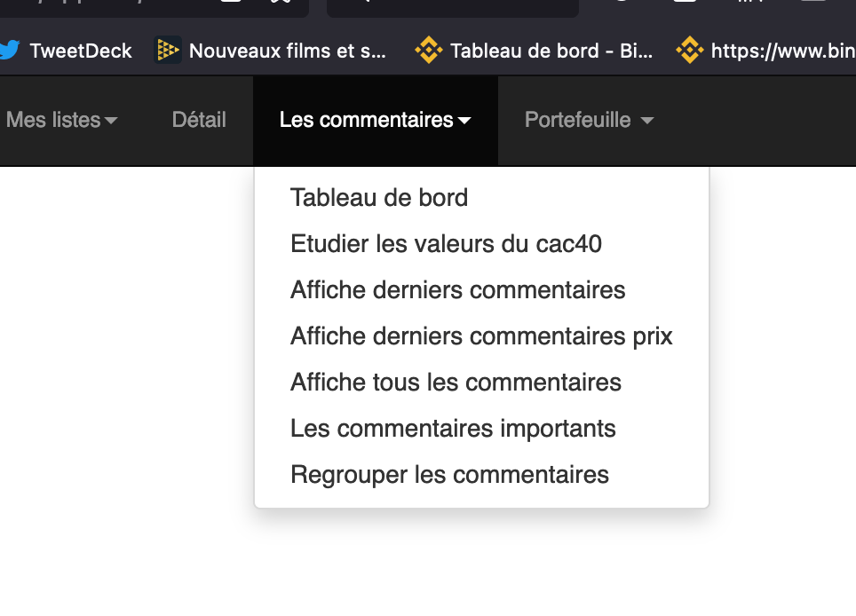Select Tableau de bord from the dropdown menu

(x=379, y=197)
